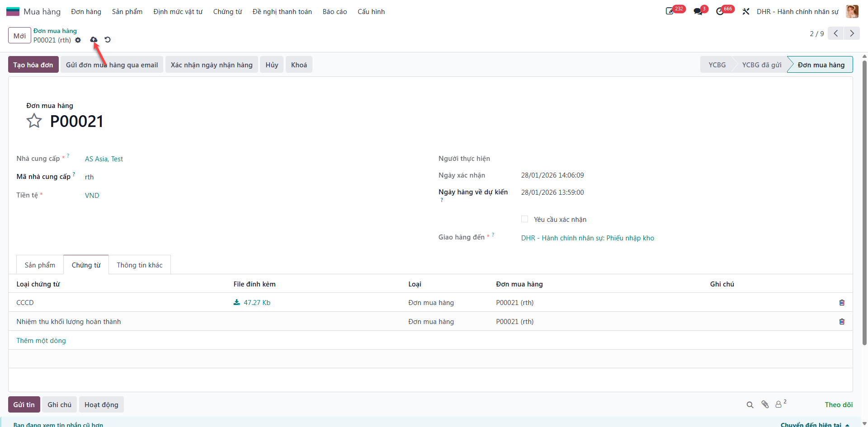This screenshot has width=868, height=427.
Task: Create a new record with Mới
Action: pyautogui.click(x=19, y=35)
